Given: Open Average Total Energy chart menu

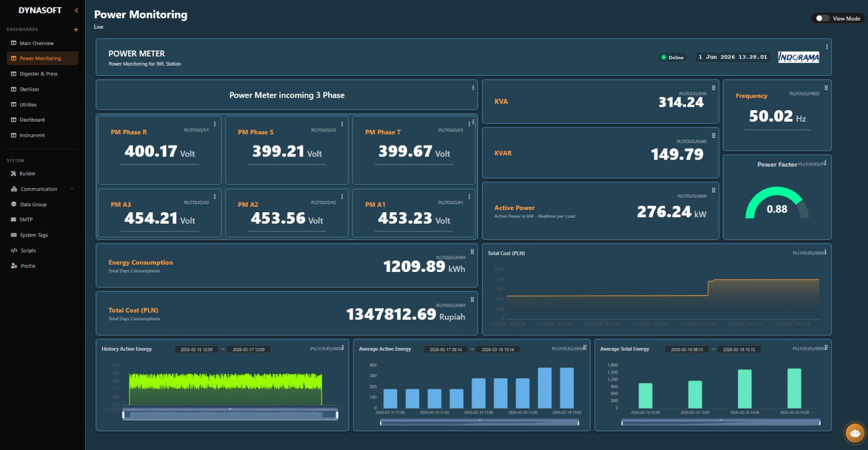Looking at the screenshot, I should [826, 347].
